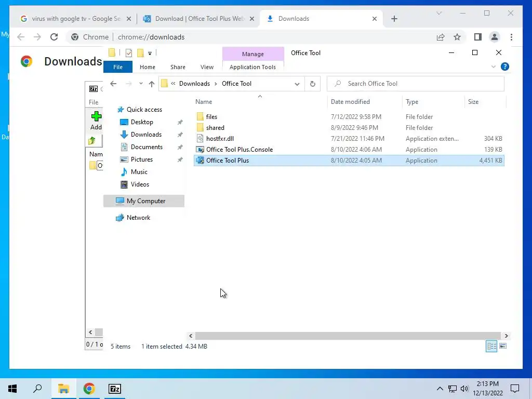Click Chrome icon in taskbar
The height and width of the screenshot is (399, 532).
coord(89,389)
